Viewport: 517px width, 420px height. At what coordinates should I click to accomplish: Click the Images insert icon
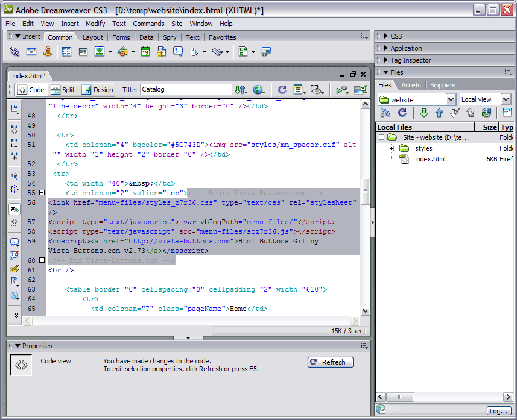pos(100,52)
